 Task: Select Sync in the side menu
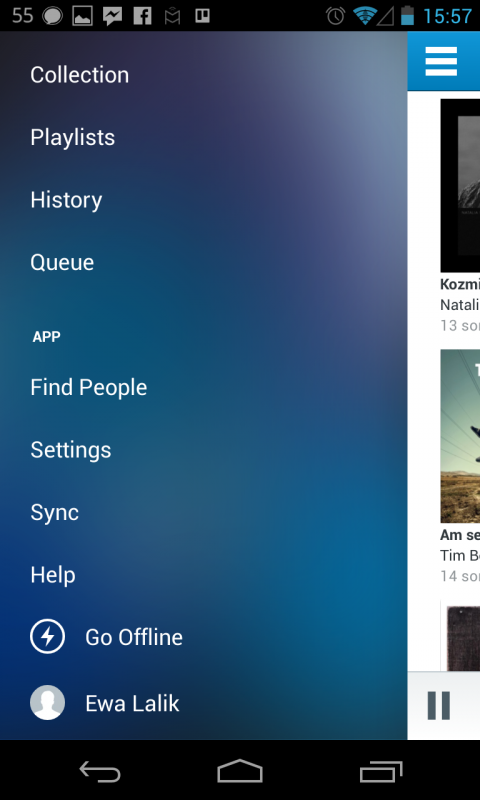(55, 513)
